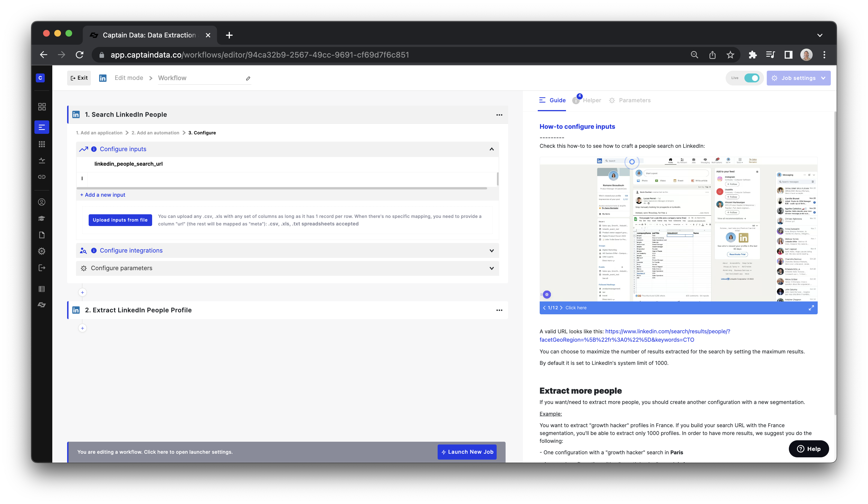Go to breadcrumb step 2. Add an automation
The height and width of the screenshot is (504, 868).
click(x=155, y=133)
